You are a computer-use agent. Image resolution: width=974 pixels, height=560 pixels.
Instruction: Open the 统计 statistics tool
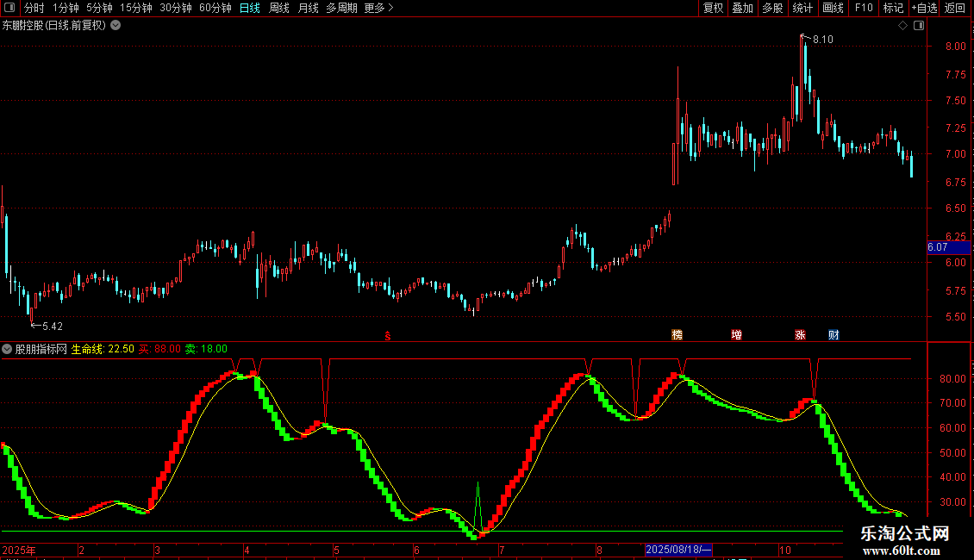[x=802, y=8]
